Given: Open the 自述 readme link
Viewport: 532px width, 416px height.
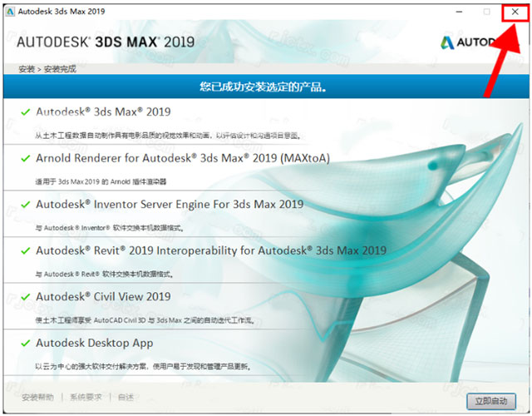Looking at the screenshot, I should click(x=126, y=397).
